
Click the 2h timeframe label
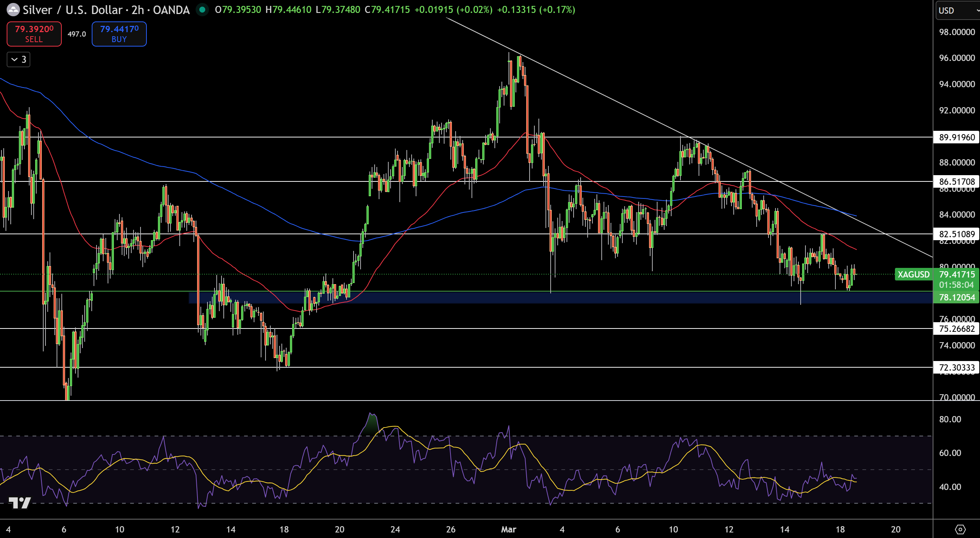click(x=137, y=10)
